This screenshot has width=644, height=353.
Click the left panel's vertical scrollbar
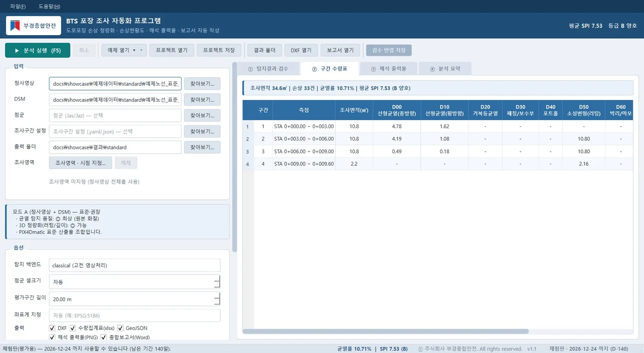[x=234, y=157]
